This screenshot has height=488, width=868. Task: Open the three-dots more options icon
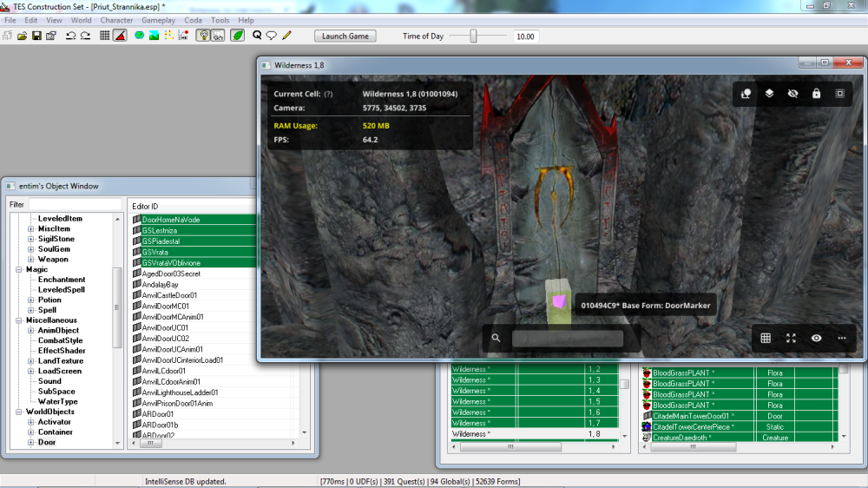point(842,338)
